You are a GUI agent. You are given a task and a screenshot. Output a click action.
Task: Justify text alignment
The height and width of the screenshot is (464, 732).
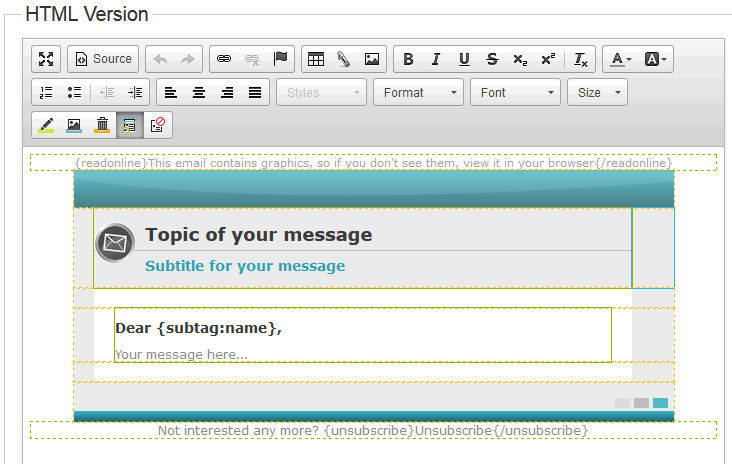pyautogui.click(x=255, y=92)
